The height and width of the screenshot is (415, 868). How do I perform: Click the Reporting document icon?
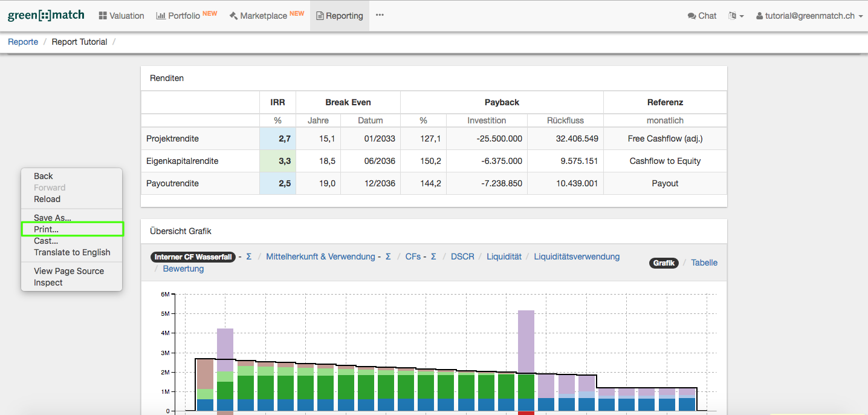coord(320,16)
